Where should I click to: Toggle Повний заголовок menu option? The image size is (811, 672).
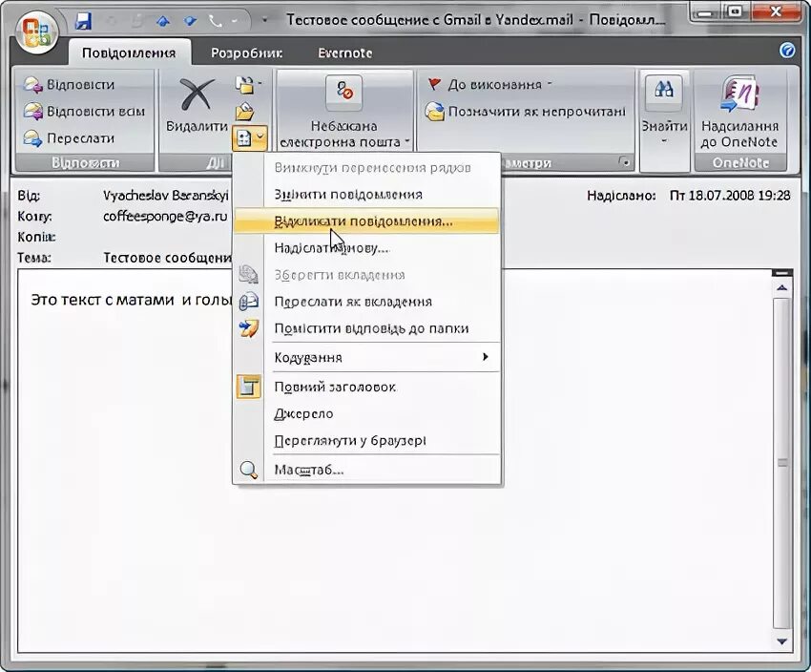click(366, 387)
